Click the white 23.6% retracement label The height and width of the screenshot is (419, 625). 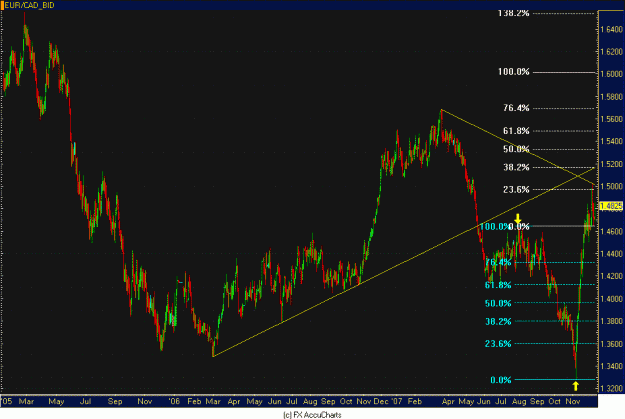[x=516, y=189]
